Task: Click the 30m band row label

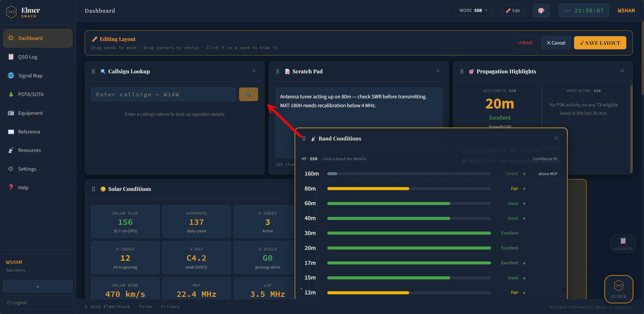Action: [310, 233]
